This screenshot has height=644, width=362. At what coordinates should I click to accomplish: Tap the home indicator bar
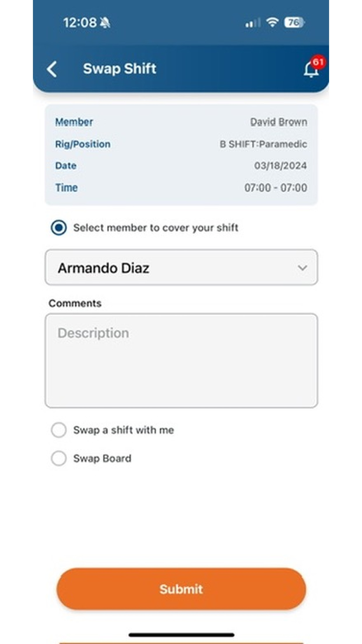coord(182,635)
